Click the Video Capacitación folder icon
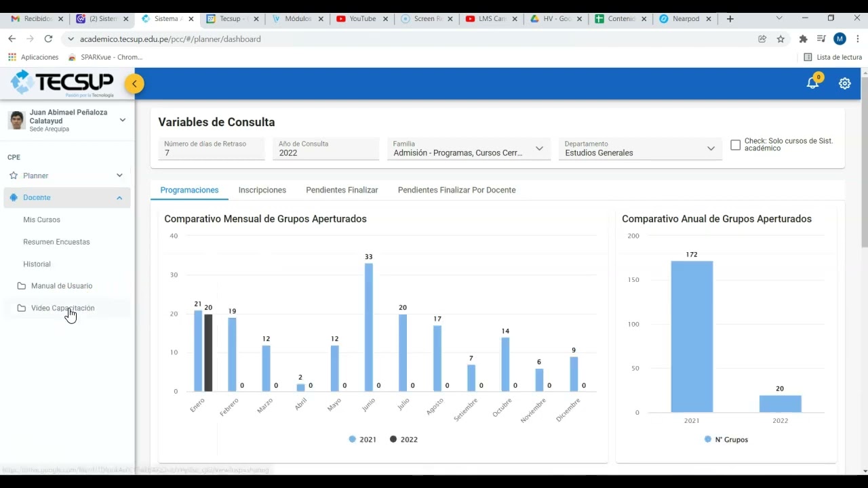The width and height of the screenshot is (868, 488). tap(22, 308)
